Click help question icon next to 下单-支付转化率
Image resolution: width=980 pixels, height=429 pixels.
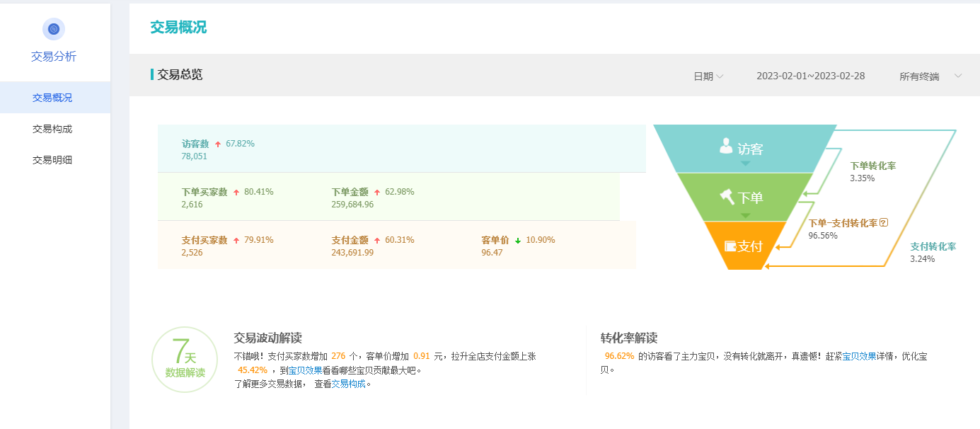pos(883,223)
